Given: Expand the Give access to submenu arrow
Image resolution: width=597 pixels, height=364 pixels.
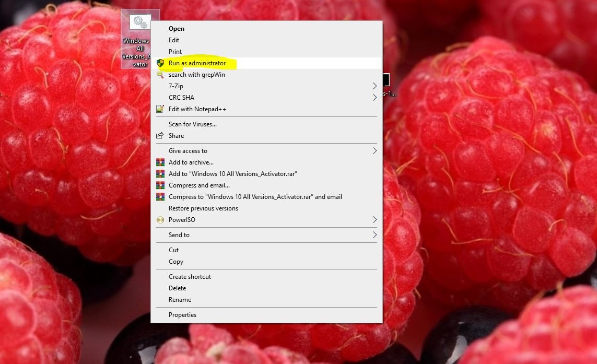Looking at the screenshot, I should (x=374, y=151).
